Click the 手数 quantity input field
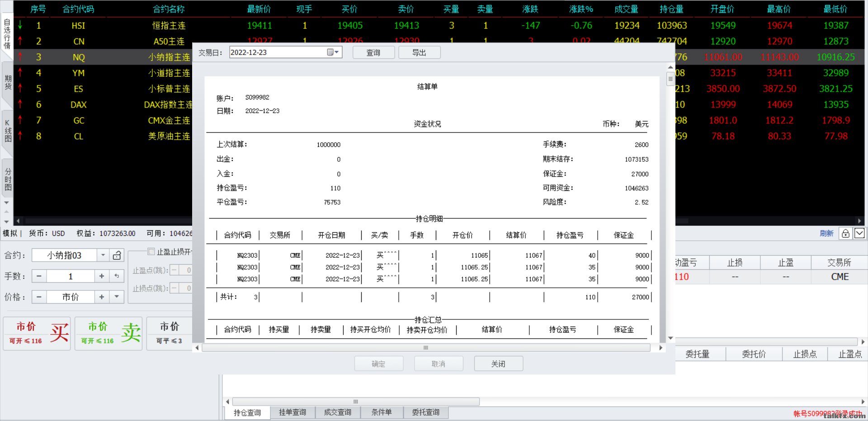Viewport: 868px width, 421px height. (x=71, y=276)
